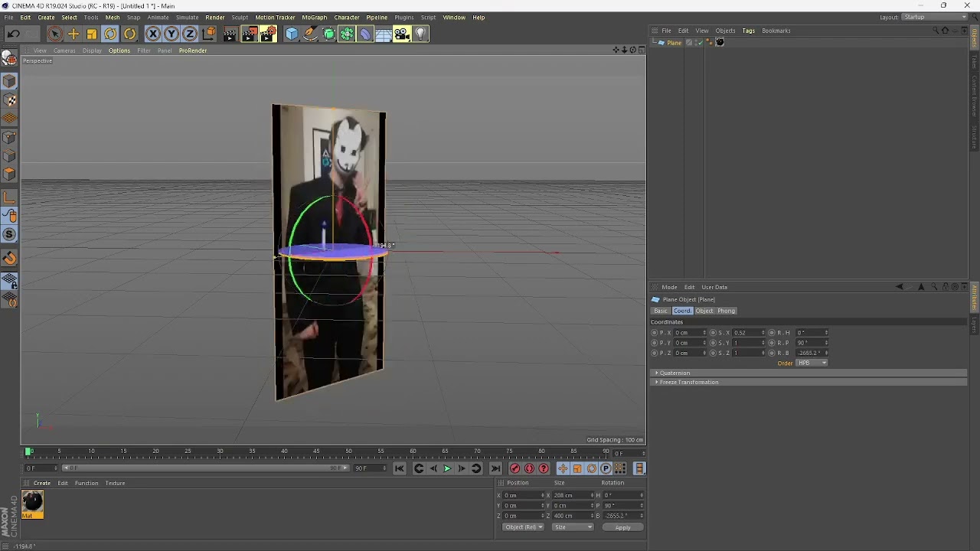Viewport: 980px width, 551px height.
Task: Expand the Quaternion section
Action: click(810, 373)
